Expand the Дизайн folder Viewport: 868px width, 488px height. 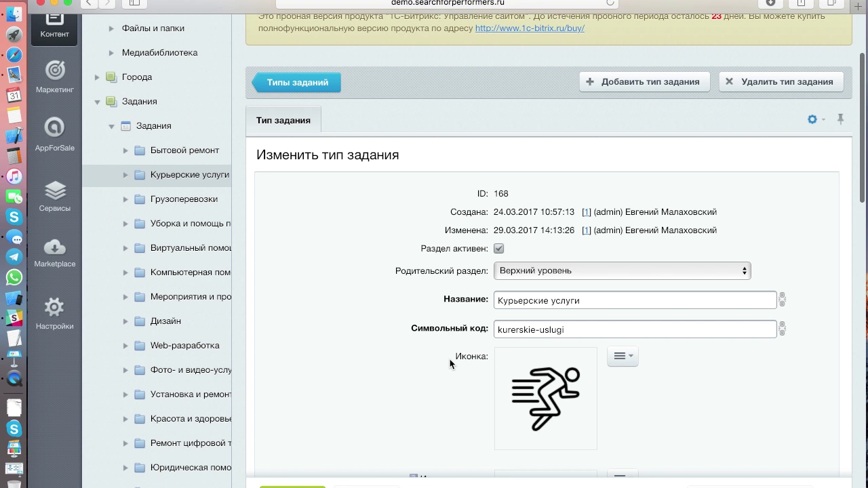tap(125, 321)
